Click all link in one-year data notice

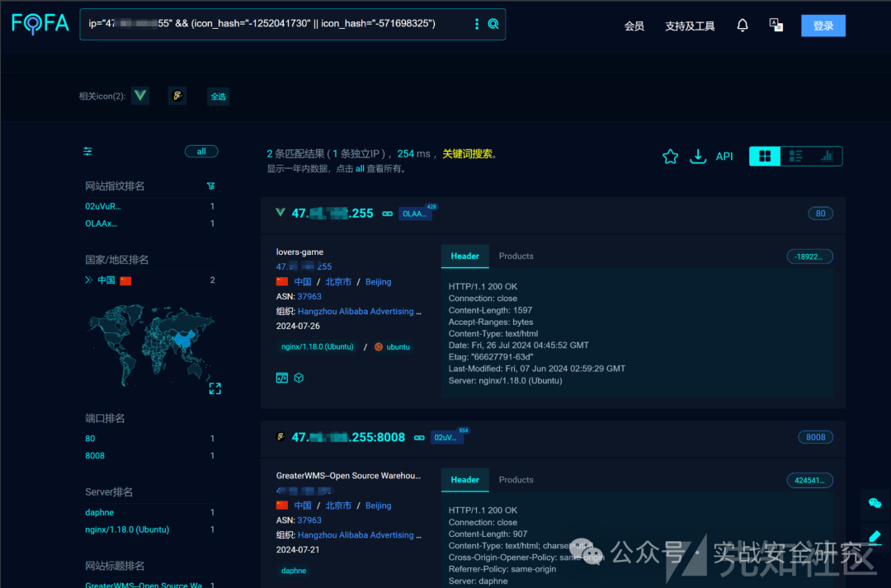360,169
